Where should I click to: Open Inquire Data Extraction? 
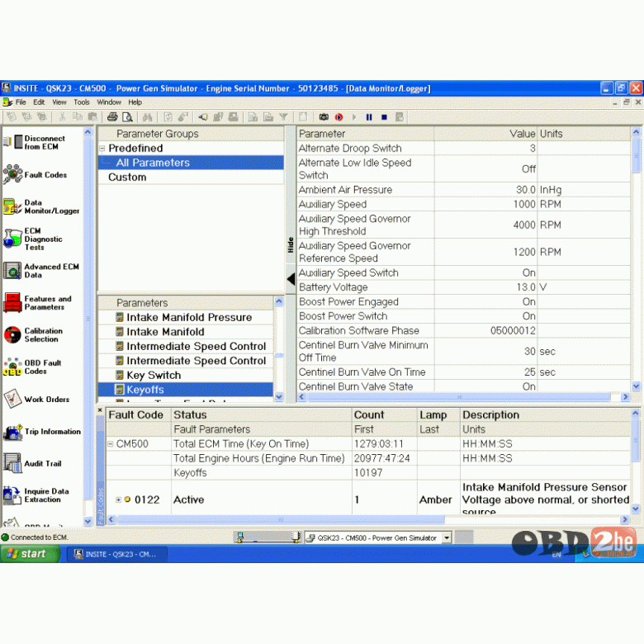[x=36, y=495]
